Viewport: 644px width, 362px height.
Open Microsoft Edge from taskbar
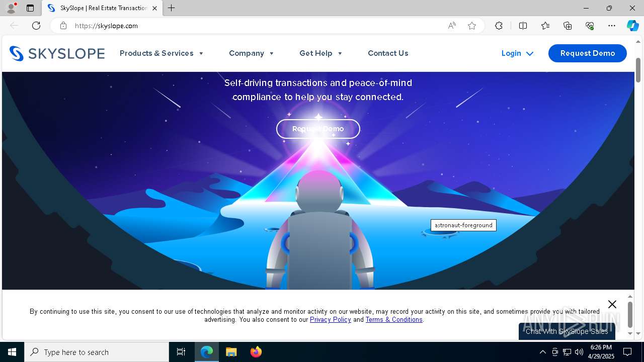(x=207, y=352)
